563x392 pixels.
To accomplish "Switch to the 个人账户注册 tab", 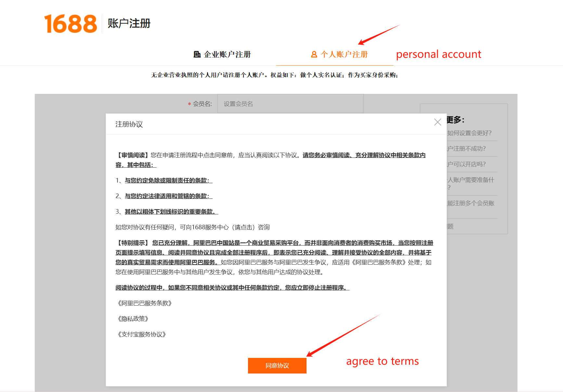I will tap(339, 55).
